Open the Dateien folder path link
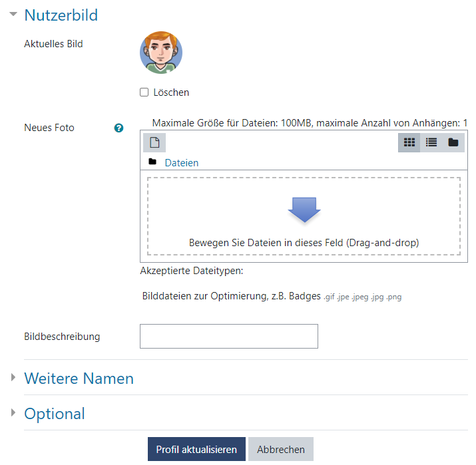This screenshot has width=476, height=465. [181, 162]
